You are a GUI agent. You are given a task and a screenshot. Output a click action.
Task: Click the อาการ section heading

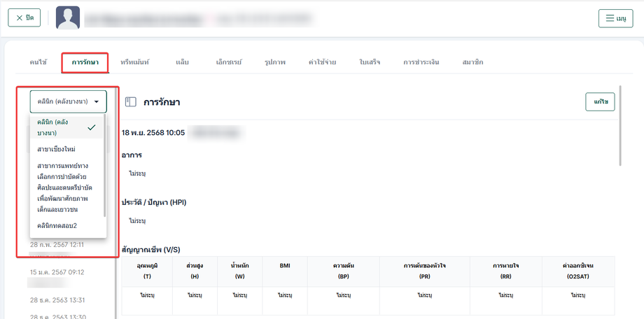tap(132, 155)
